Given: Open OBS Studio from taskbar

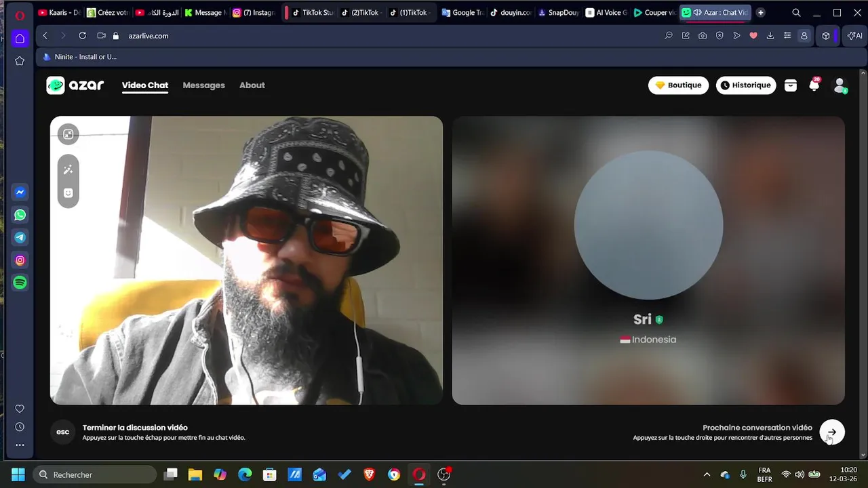Looking at the screenshot, I should 444,474.
